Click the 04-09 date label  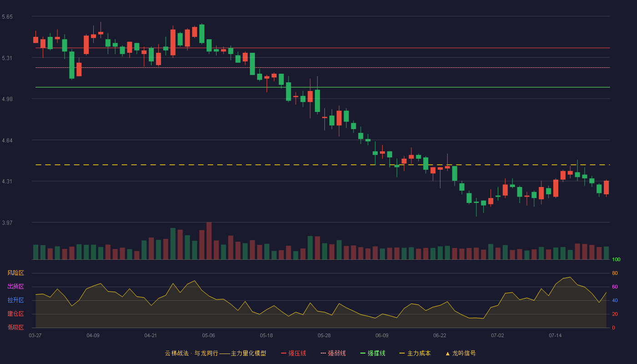coord(93,335)
